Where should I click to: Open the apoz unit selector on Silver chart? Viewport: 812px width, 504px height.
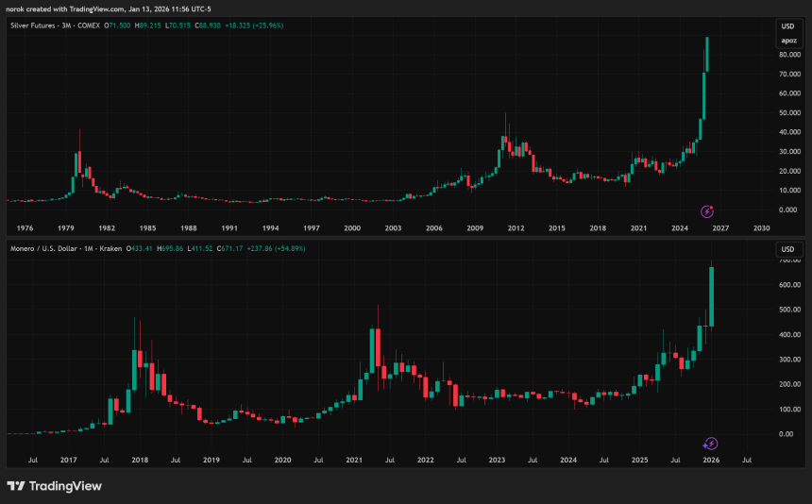click(788, 41)
